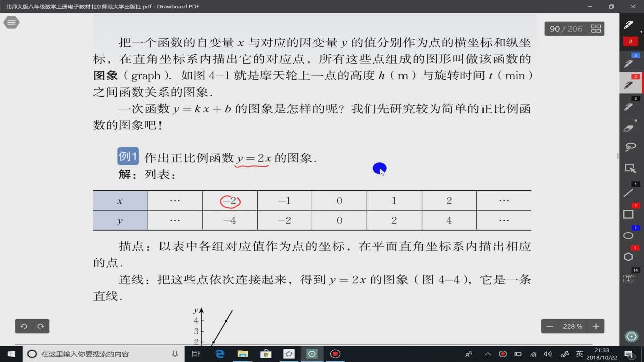
Task: Select the Line drawing tool
Action: click(x=628, y=192)
